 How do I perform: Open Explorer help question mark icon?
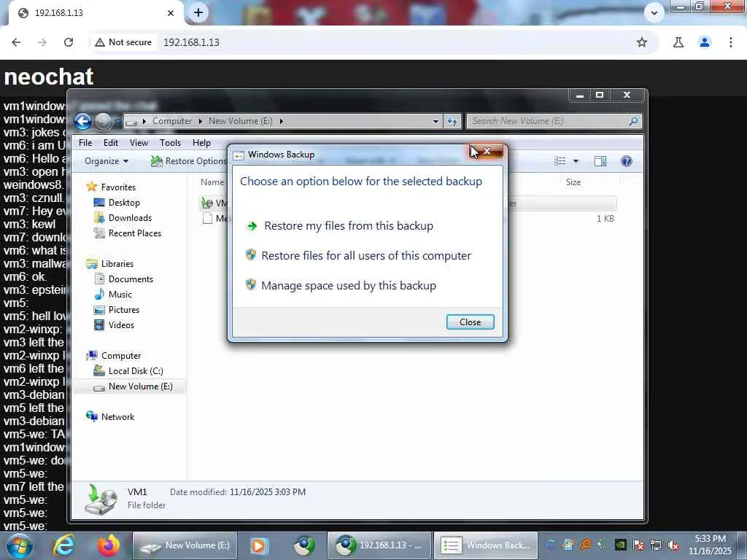pos(627,161)
